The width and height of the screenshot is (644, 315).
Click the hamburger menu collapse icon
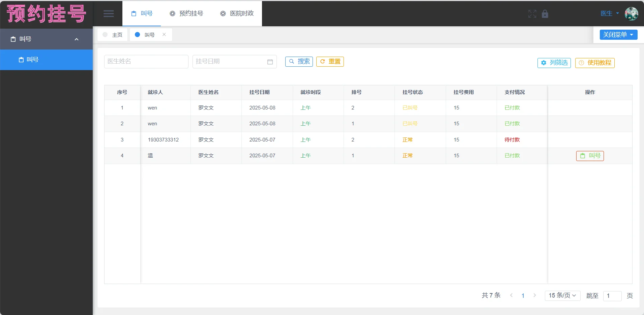[x=109, y=13]
